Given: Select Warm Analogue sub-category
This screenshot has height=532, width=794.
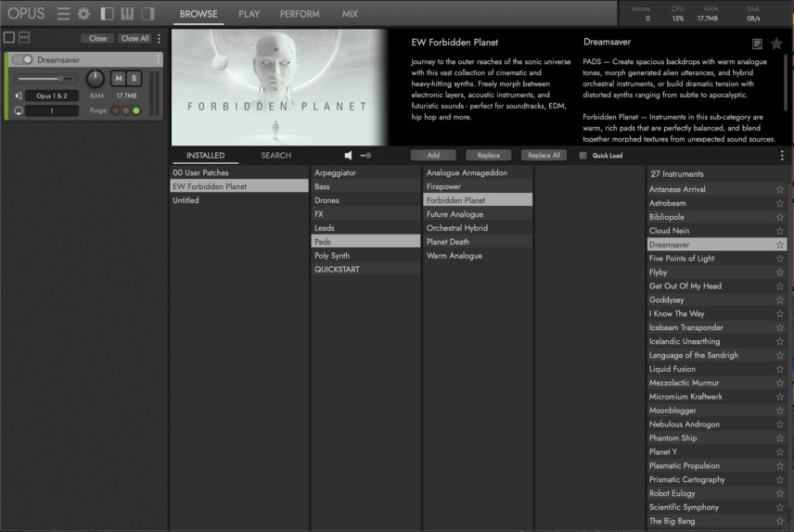Looking at the screenshot, I should 478,256.
